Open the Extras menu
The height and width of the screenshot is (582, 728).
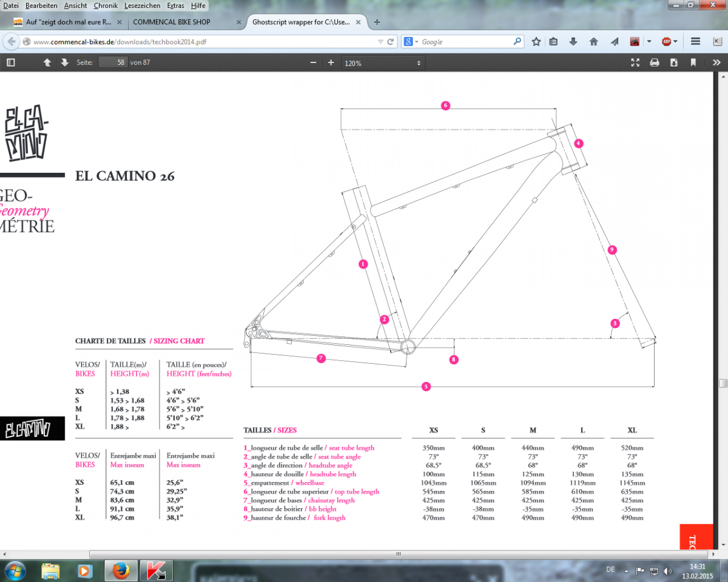coord(175,5)
